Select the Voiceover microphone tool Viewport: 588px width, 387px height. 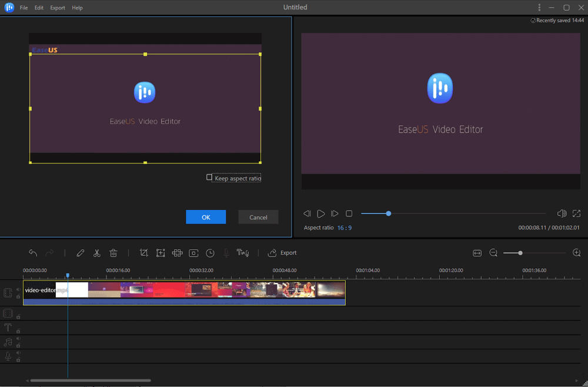(226, 253)
